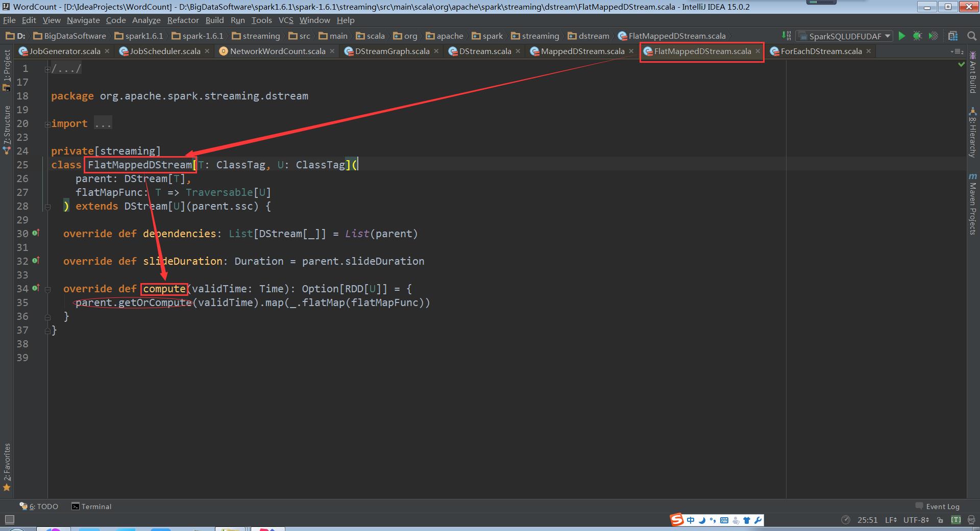
Task: Click the override gutter icon on line 30
Action: [36, 233]
